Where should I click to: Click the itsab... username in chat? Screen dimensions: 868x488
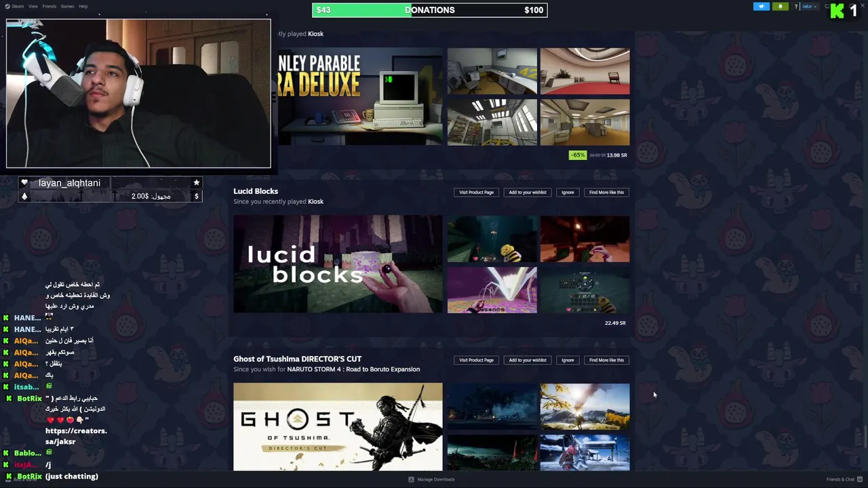(x=26, y=387)
